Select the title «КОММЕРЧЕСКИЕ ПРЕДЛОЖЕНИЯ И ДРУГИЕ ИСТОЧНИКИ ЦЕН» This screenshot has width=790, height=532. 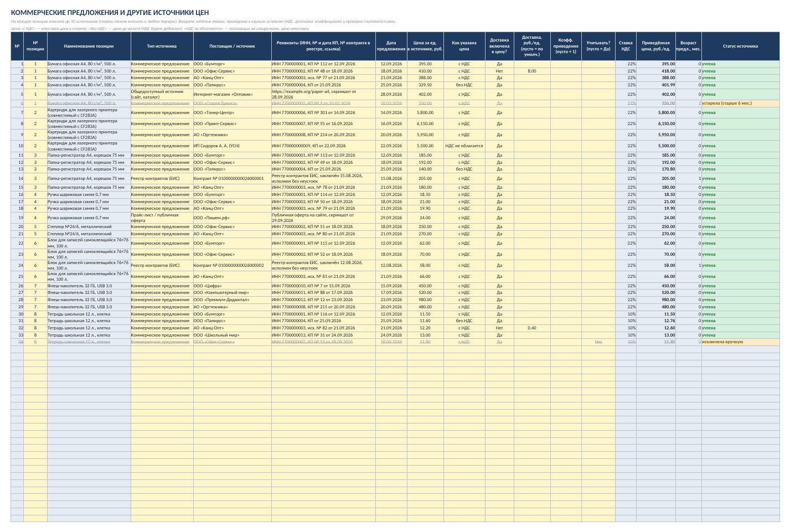110,13
